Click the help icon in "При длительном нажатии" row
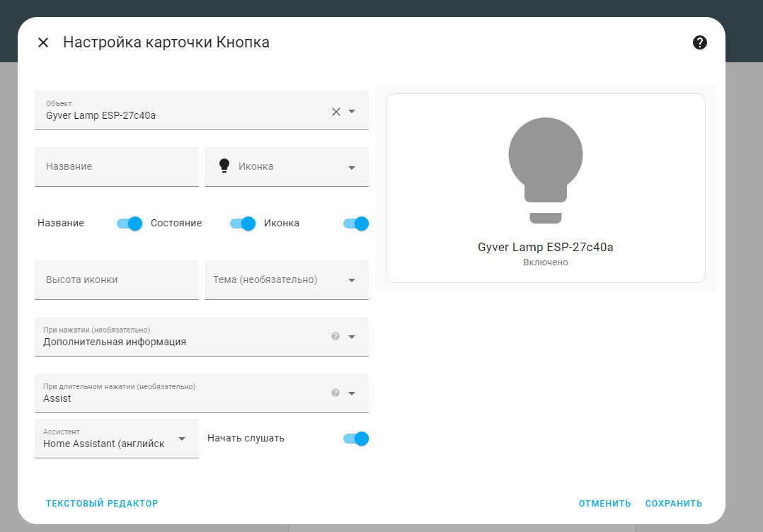 point(334,393)
